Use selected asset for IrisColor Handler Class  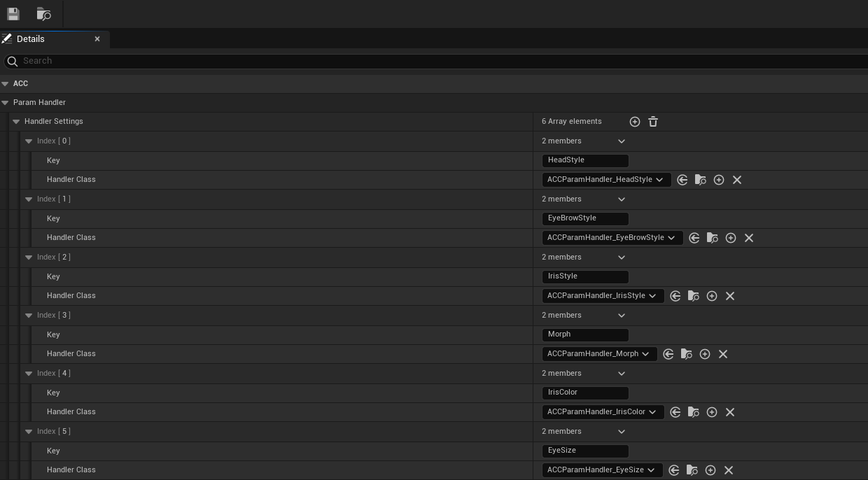coord(675,411)
